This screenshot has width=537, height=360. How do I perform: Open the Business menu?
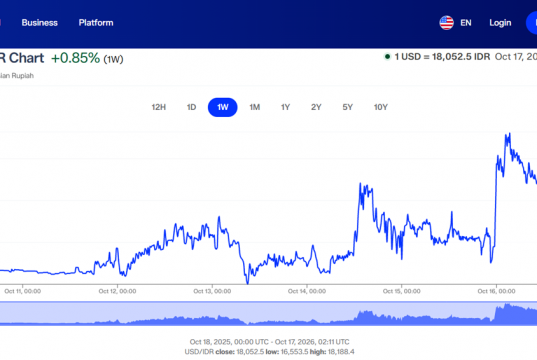39,23
